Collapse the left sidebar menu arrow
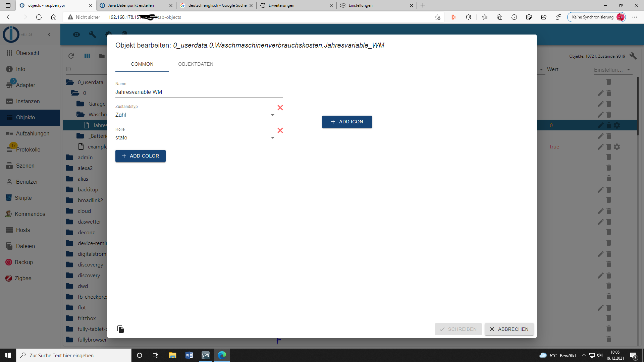 click(x=49, y=35)
